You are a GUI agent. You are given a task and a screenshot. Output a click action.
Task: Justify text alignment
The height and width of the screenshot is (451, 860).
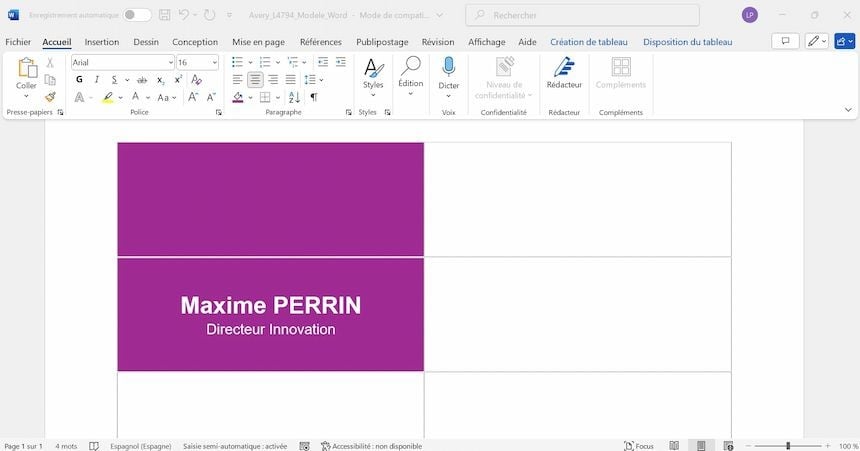click(x=291, y=80)
